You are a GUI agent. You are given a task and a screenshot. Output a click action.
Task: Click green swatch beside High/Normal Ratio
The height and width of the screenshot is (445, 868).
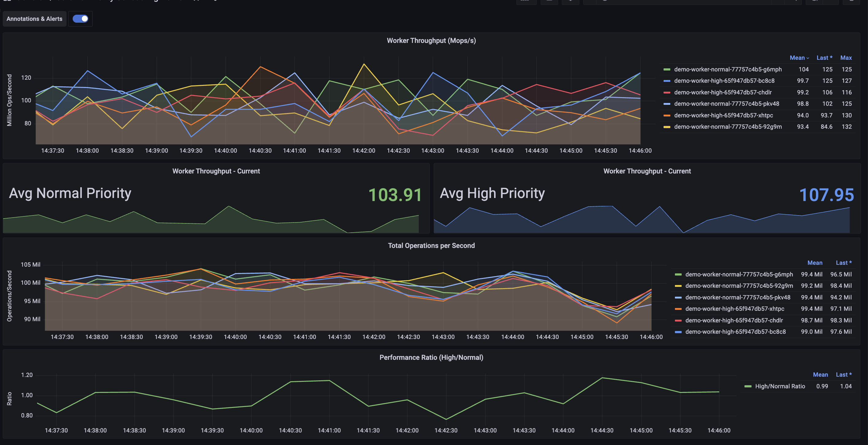tap(748, 386)
